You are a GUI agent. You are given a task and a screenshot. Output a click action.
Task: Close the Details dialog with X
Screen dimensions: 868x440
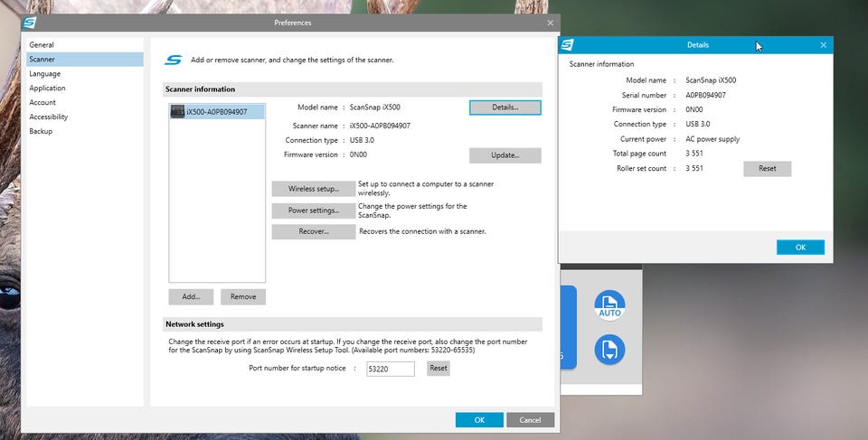point(823,45)
